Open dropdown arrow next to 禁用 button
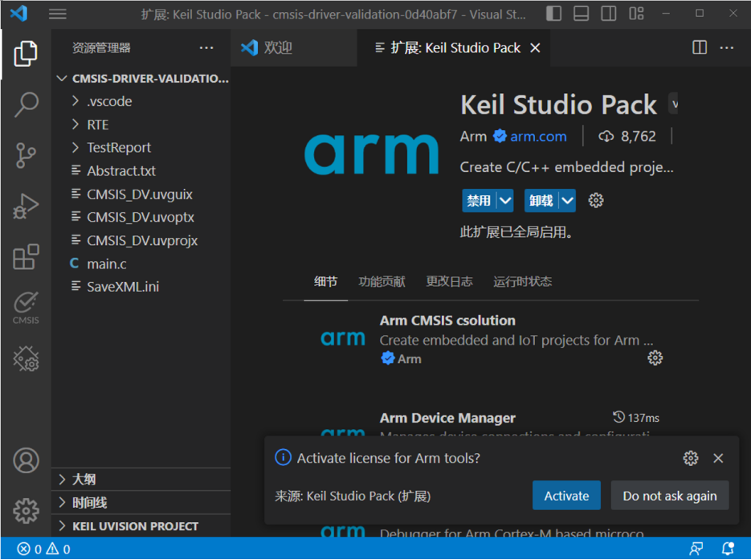This screenshot has height=560, width=751. coord(504,201)
